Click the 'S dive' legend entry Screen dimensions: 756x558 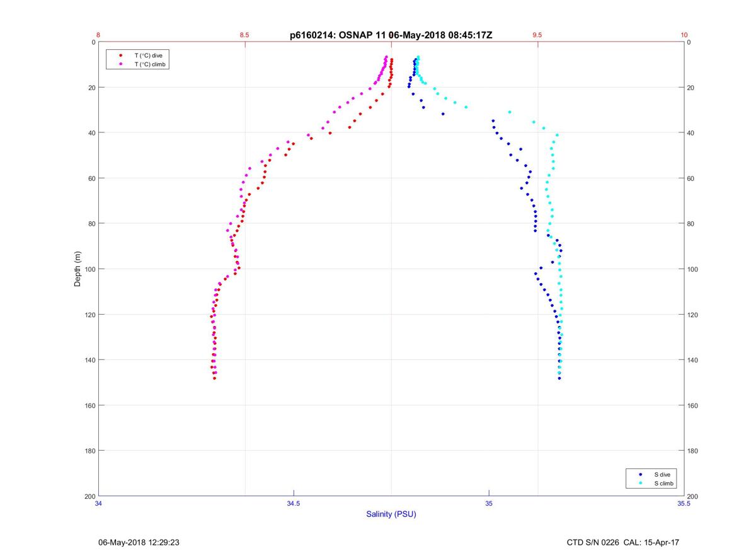pyautogui.click(x=662, y=474)
